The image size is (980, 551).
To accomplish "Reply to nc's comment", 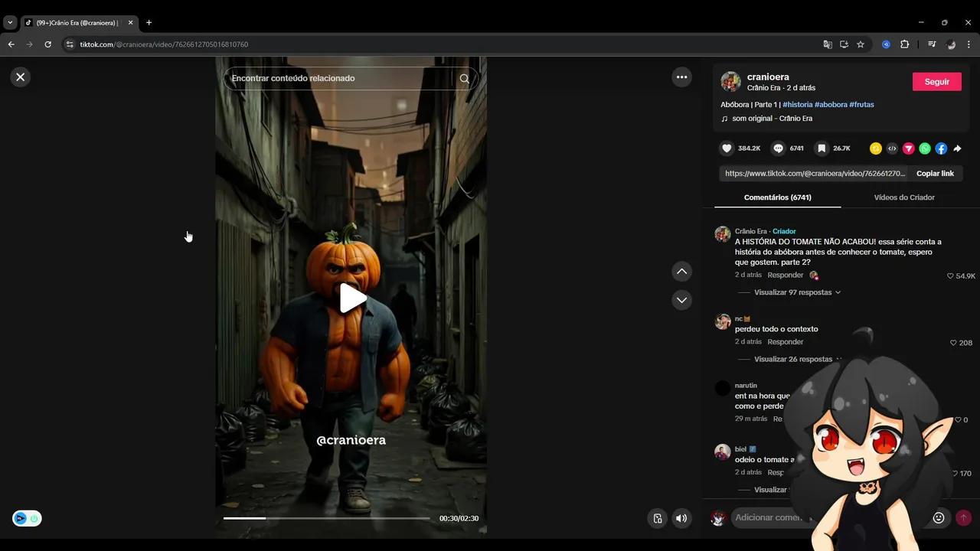I will pyautogui.click(x=786, y=342).
